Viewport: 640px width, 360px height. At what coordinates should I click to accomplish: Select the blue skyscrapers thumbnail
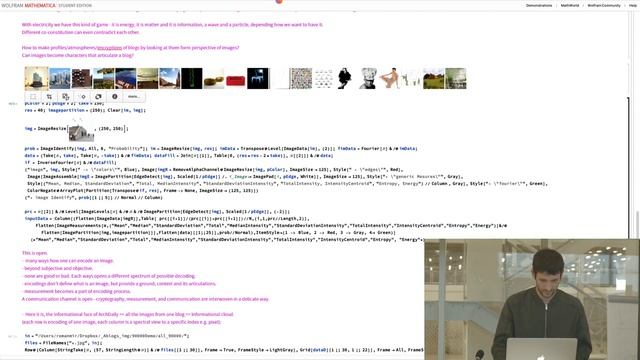[60, 78]
